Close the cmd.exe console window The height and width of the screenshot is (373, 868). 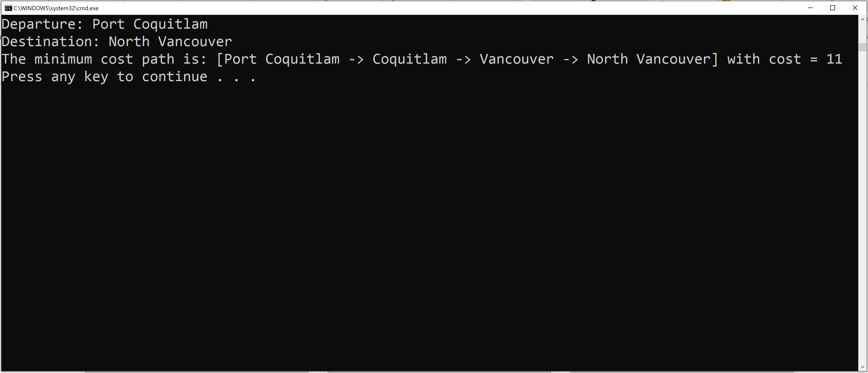click(855, 8)
